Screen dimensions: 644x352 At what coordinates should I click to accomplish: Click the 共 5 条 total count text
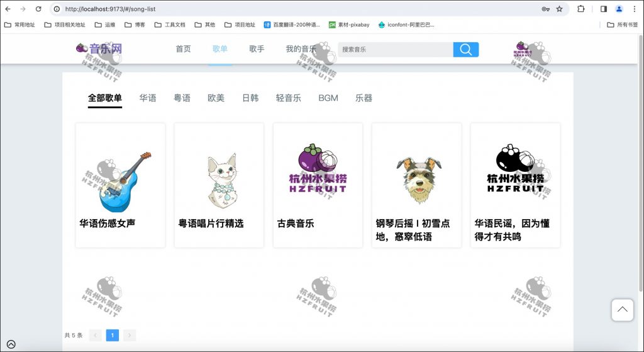click(74, 335)
